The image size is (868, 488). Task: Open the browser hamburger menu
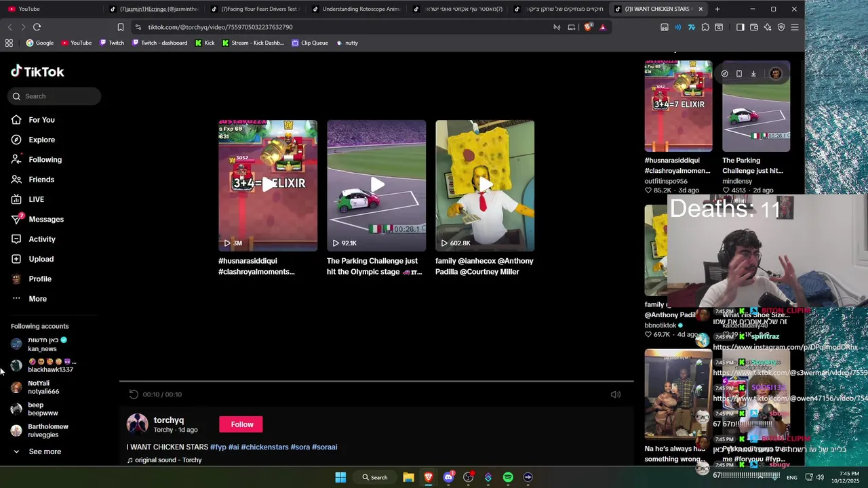[x=795, y=27]
